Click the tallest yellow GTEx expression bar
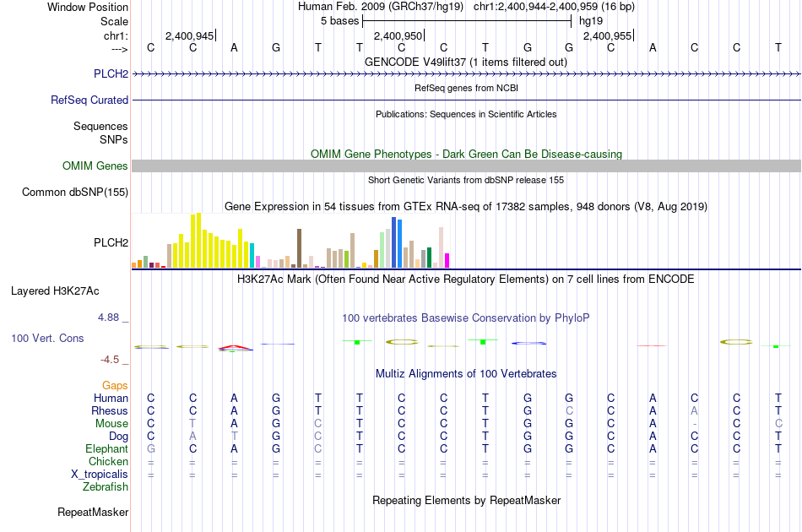Image resolution: width=802 pixels, height=532 pixels. pyautogui.click(x=198, y=241)
